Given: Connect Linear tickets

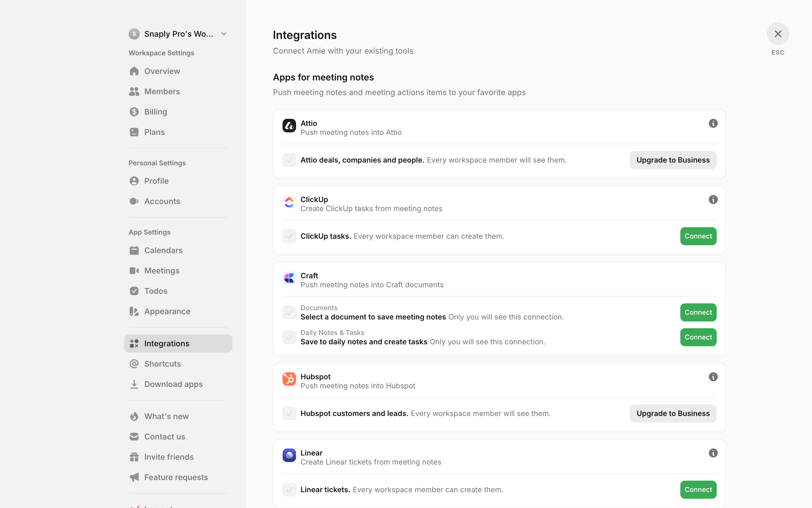Looking at the screenshot, I should click(x=698, y=490).
